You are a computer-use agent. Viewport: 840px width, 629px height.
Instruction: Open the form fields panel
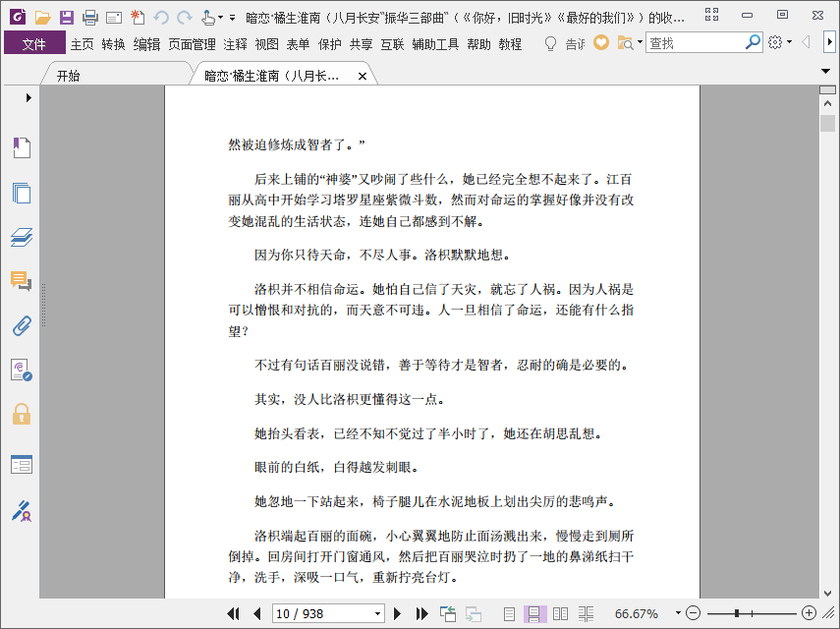(x=22, y=465)
